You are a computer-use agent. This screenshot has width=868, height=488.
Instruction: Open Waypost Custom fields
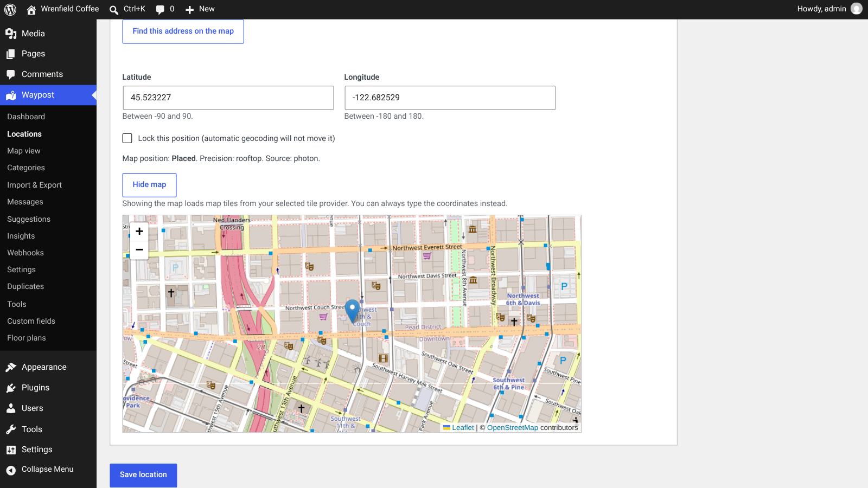pos(31,321)
